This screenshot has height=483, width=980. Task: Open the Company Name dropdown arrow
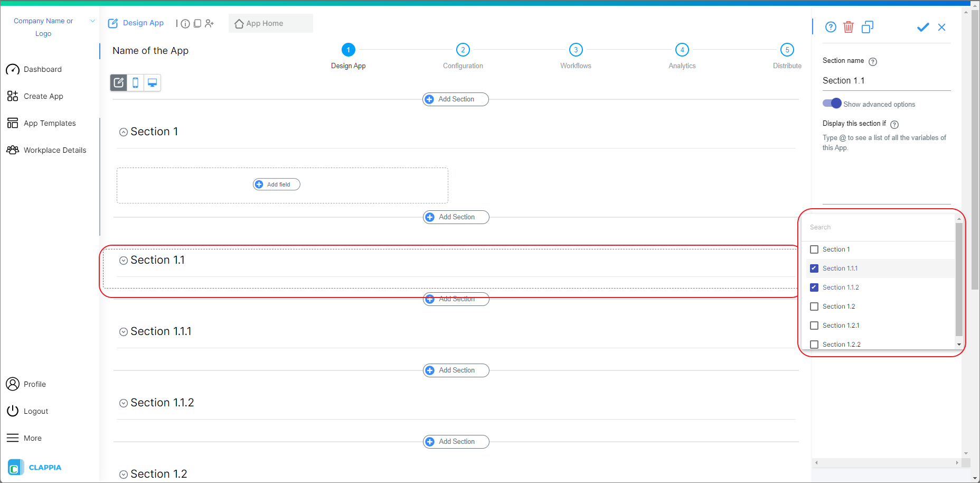point(93,21)
